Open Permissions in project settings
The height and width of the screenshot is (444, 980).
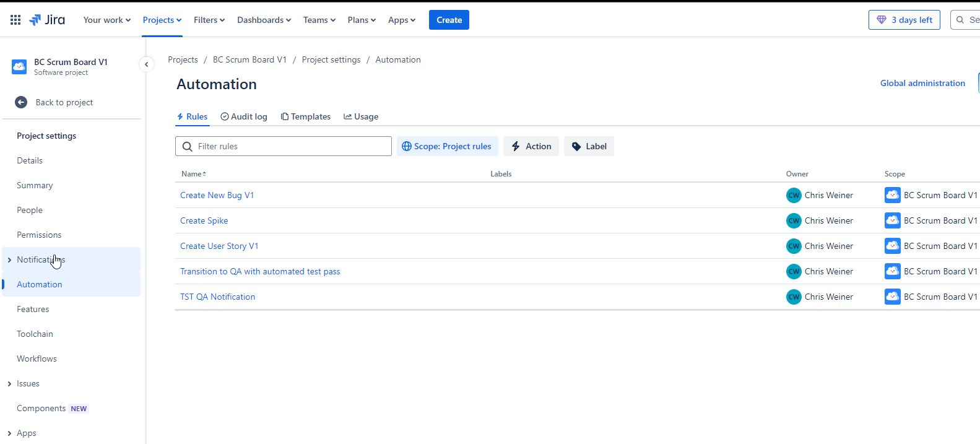click(x=39, y=235)
